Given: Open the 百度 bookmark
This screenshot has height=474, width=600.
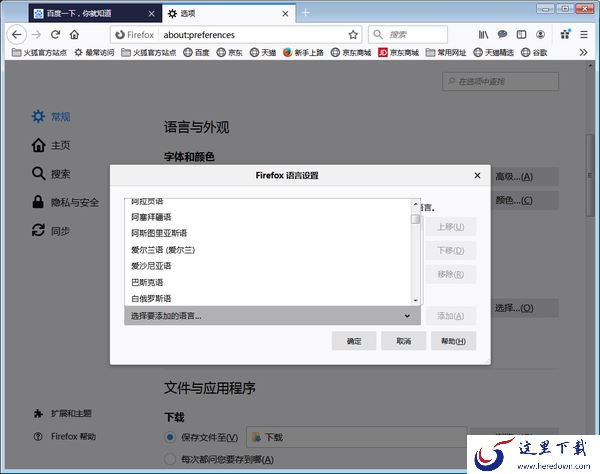Looking at the screenshot, I should (196, 52).
